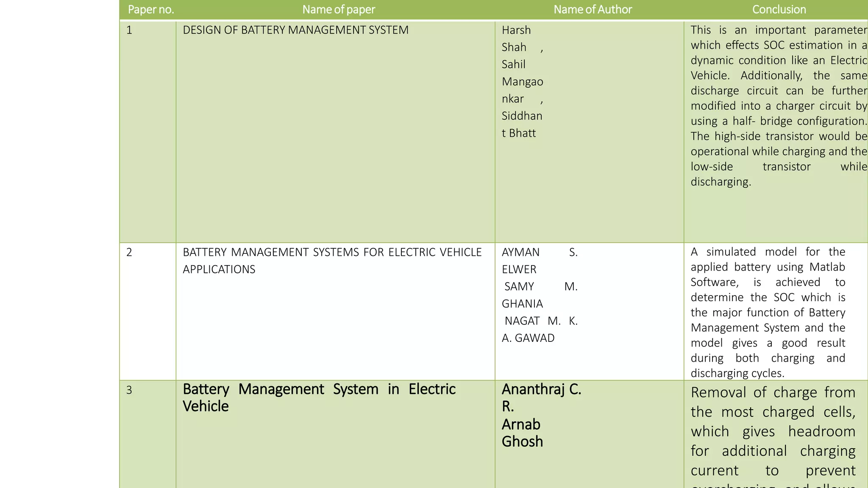Click author text 'Siddhan'

click(522, 116)
